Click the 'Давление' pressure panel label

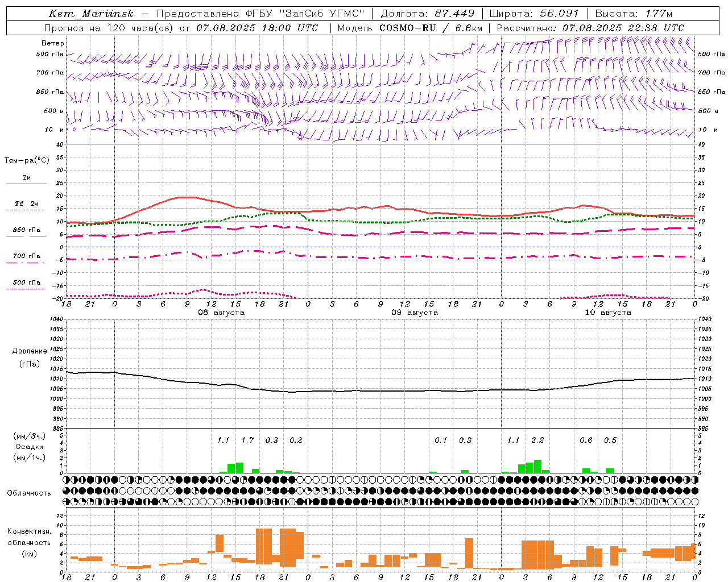pos(30,351)
